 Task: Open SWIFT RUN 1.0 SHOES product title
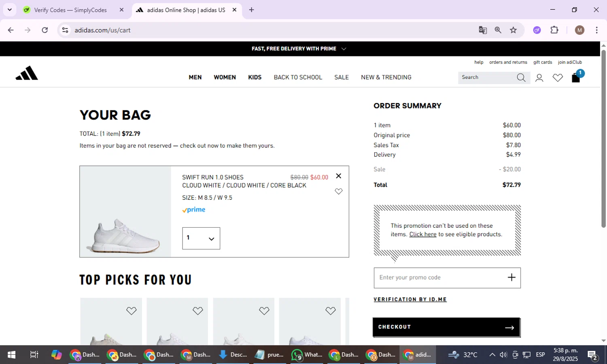213,177
